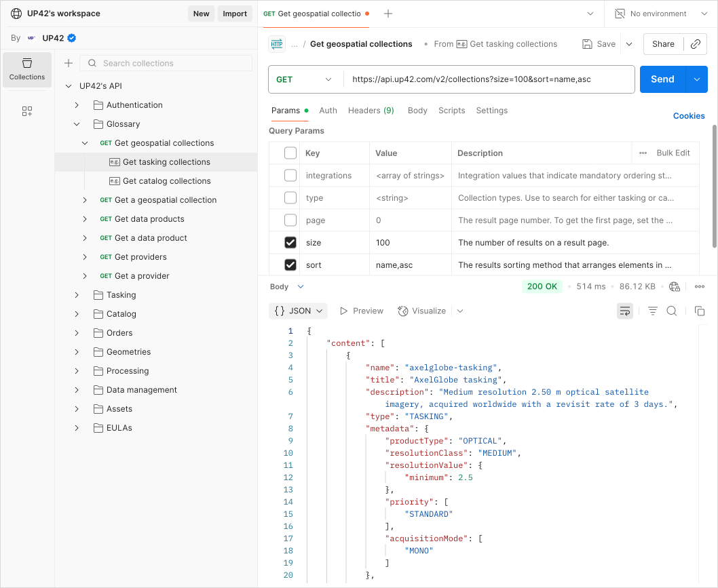Click the Save disk icon

[587, 44]
